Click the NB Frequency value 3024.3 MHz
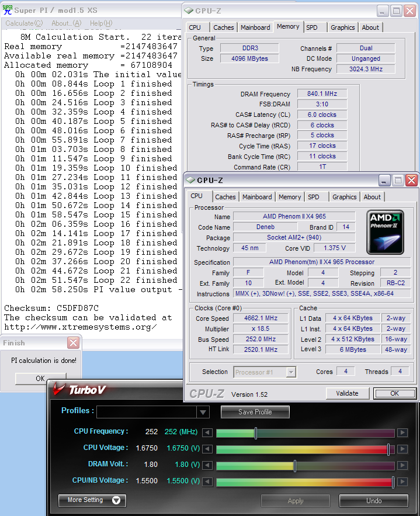420x516 pixels. [x=366, y=69]
